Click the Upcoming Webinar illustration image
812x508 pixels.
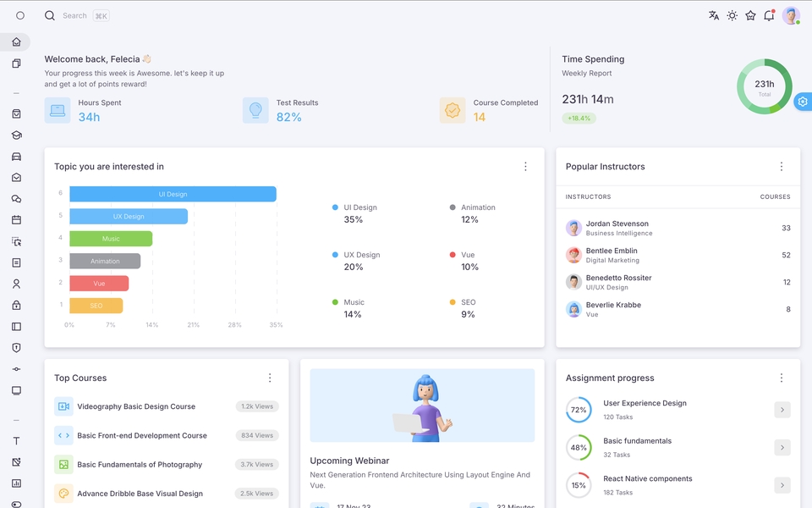[422, 406]
